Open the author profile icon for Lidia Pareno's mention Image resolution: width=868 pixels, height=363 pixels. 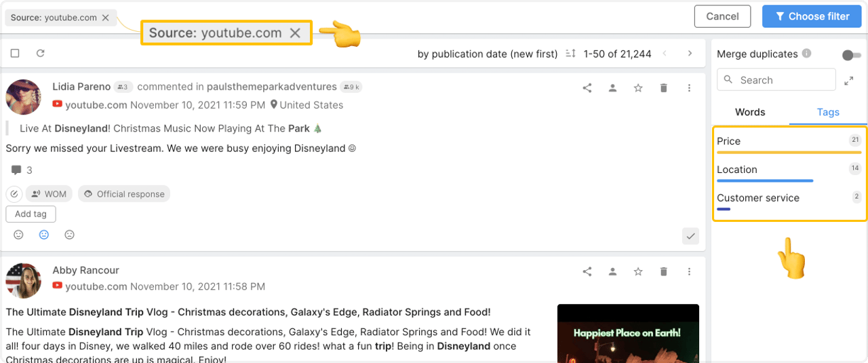click(612, 88)
